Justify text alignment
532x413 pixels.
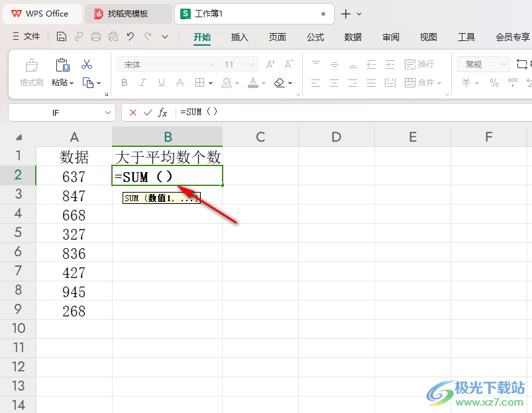[x=371, y=83]
